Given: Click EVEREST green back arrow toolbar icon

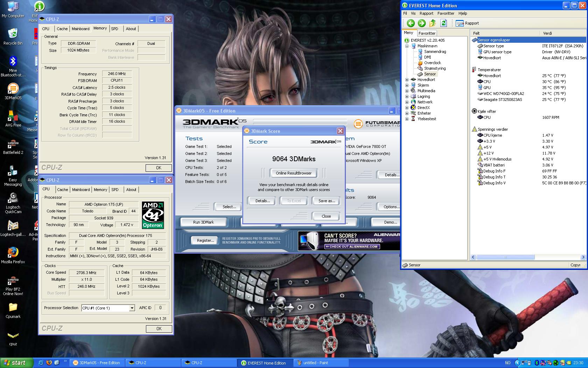Looking at the screenshot, I should pos(411,23).
